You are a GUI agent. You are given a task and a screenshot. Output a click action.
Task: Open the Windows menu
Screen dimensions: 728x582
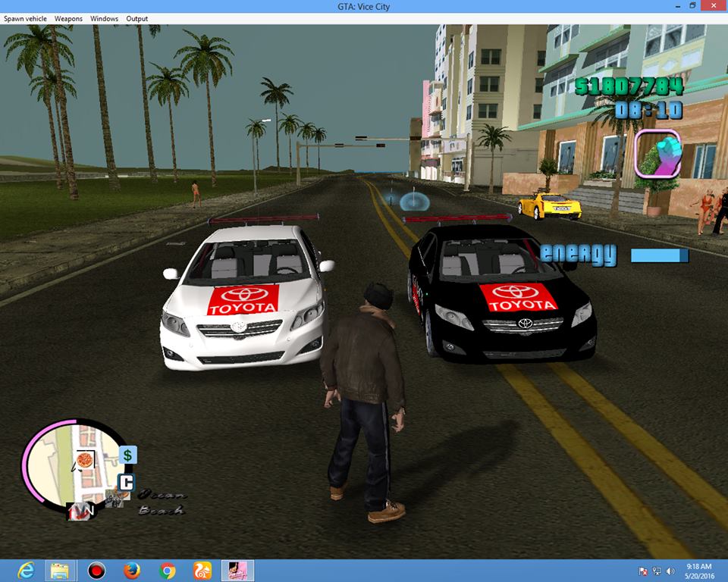click(103, 18)
